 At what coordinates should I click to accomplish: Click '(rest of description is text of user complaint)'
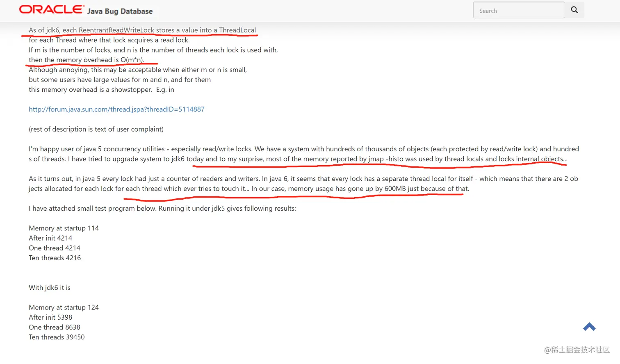(96, 129)
